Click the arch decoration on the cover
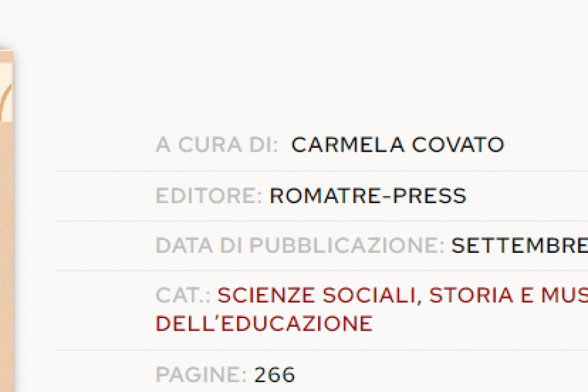588x392 pixels. pyautogui.click(x=6, y=98)
